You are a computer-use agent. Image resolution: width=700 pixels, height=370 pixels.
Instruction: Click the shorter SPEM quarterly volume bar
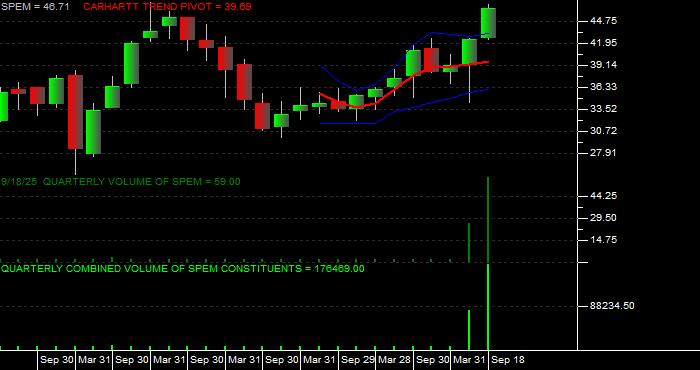tap(469, 243)
